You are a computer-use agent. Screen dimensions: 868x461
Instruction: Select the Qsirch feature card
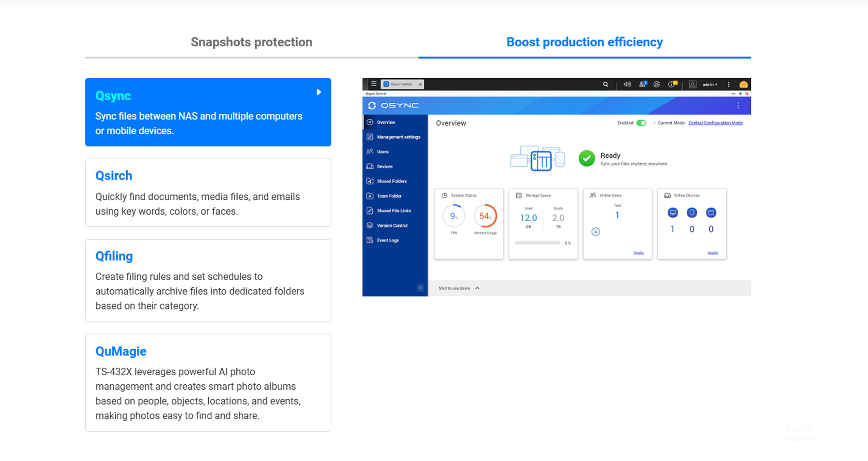[x=208, y=193]
